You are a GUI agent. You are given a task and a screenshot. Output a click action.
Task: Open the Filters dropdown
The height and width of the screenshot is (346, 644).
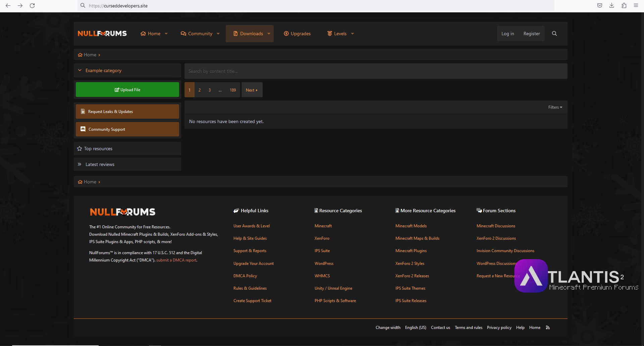point(555,107)
